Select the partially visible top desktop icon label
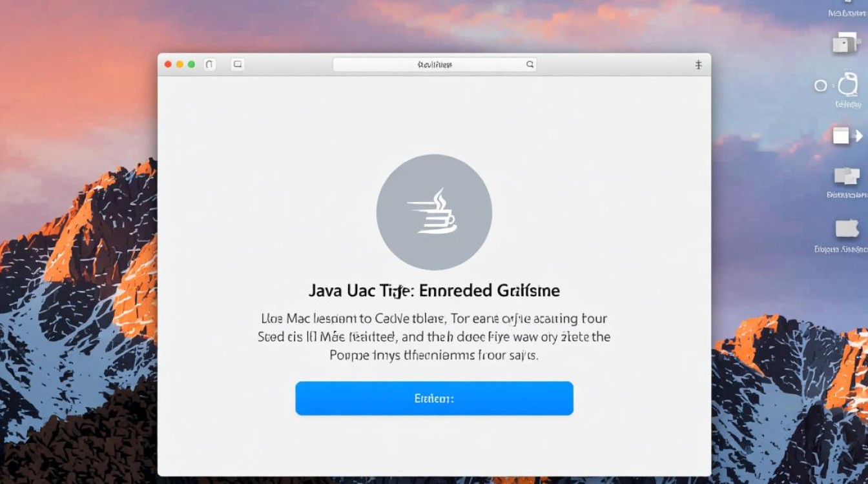 point(847,12)
